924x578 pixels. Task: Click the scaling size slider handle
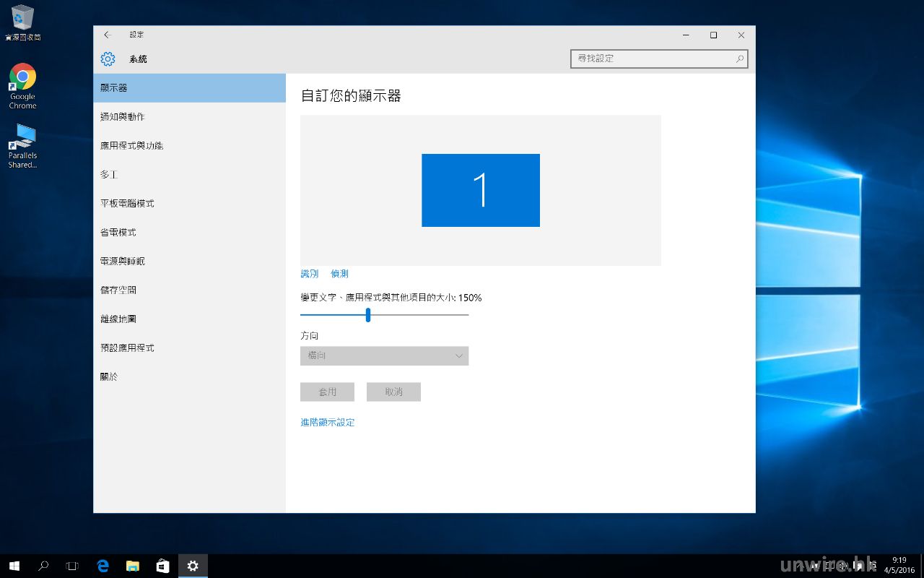368,315
